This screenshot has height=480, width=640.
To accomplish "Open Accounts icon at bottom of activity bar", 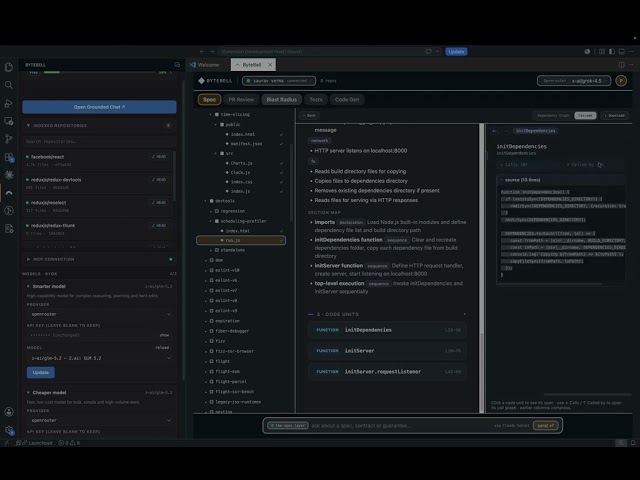I will [9, 412].
